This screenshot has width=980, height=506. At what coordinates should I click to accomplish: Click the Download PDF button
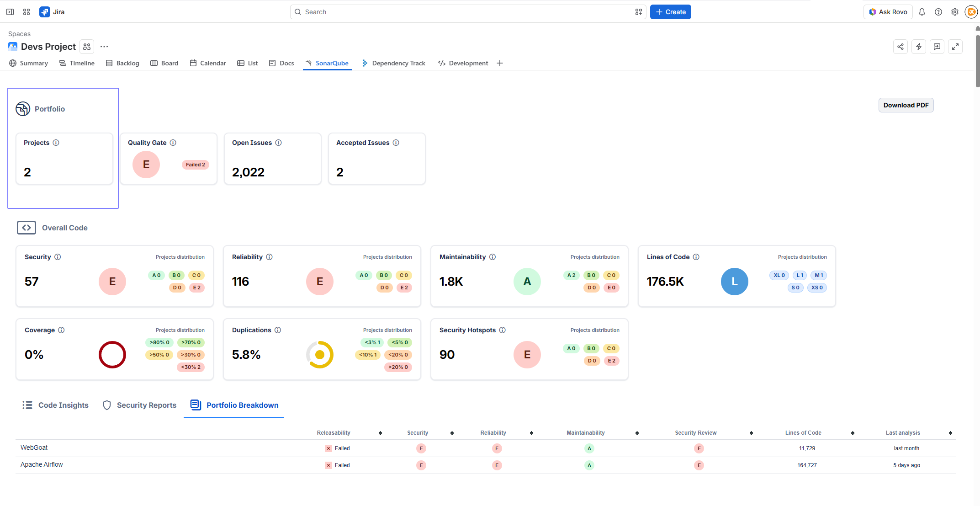[906, 105]
